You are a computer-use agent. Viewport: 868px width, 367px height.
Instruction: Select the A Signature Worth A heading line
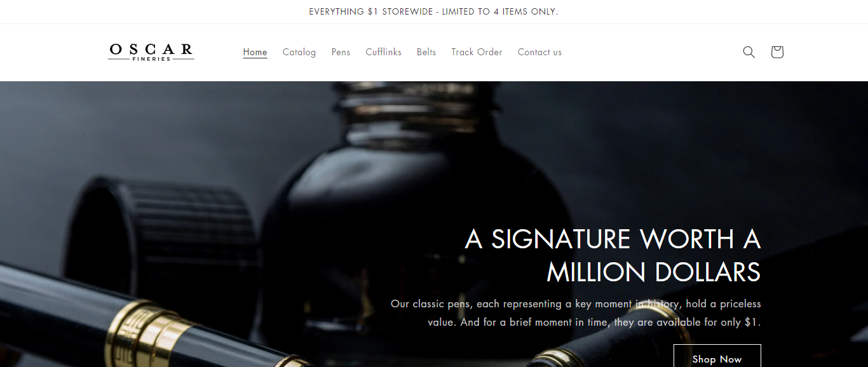tap(613, 239)
